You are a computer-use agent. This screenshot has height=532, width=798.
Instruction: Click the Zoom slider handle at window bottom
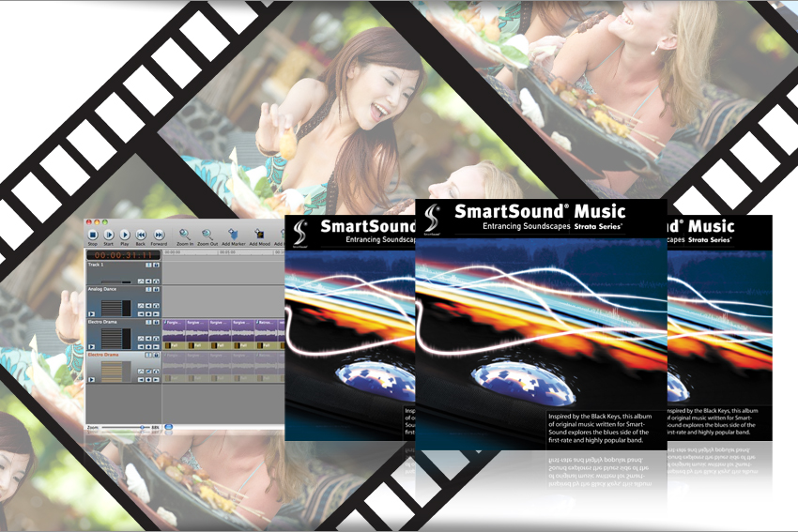pos(142,427)
